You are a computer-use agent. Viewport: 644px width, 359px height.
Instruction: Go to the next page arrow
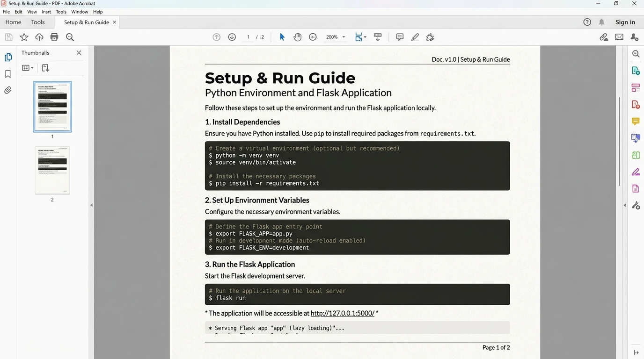pos(232,37)
